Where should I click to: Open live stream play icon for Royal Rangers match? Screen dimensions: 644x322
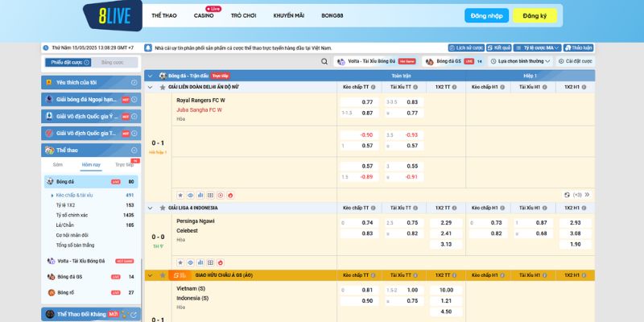220,195
